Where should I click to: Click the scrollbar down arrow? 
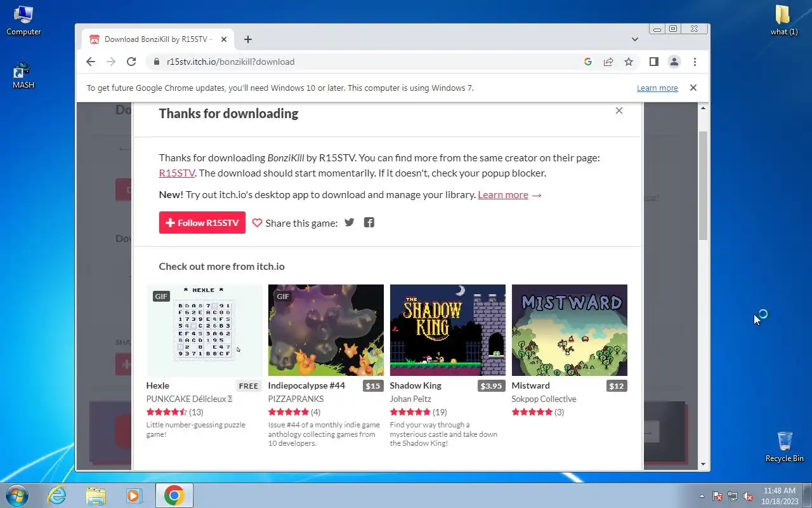pyautogui.click(x=703, y=464)
